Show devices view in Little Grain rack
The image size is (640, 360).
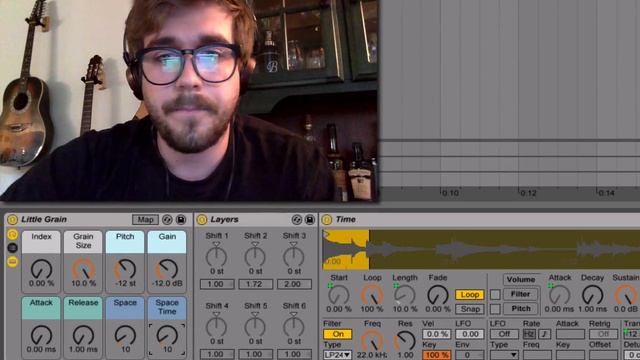pos(13,261)
